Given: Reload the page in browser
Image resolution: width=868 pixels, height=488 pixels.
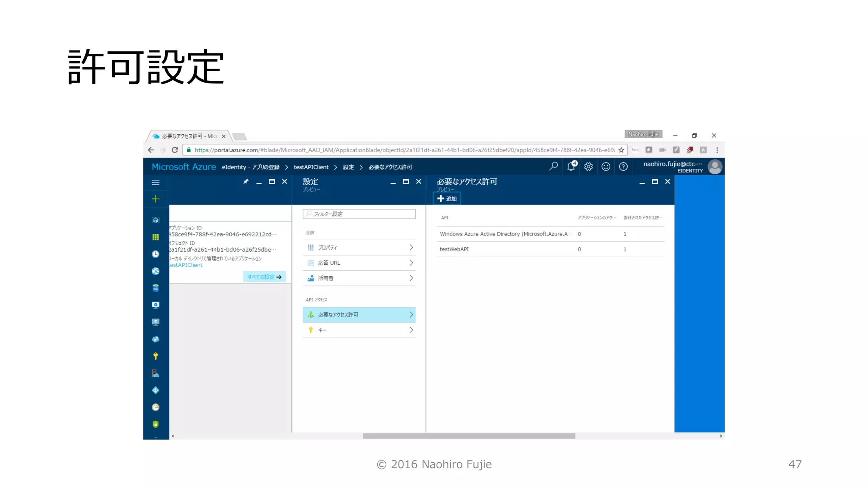Looking at the screenshot, I should tap(175, 150).
